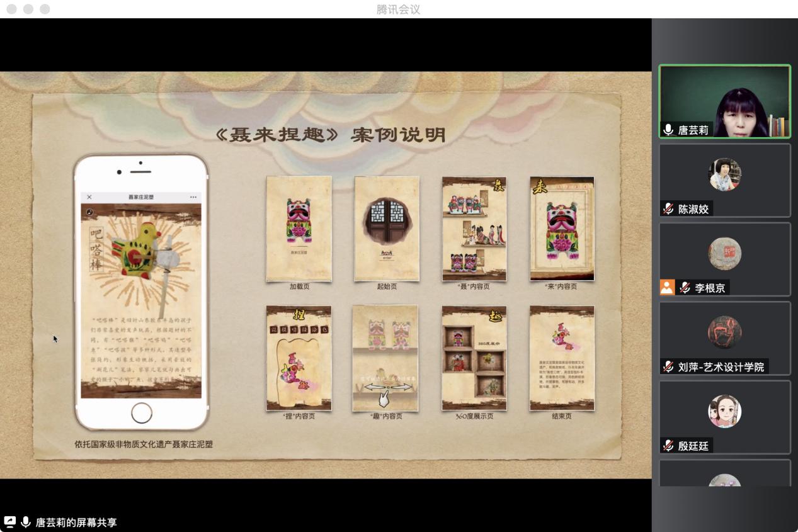Click the phone's round home button

(x=141, y=413)
